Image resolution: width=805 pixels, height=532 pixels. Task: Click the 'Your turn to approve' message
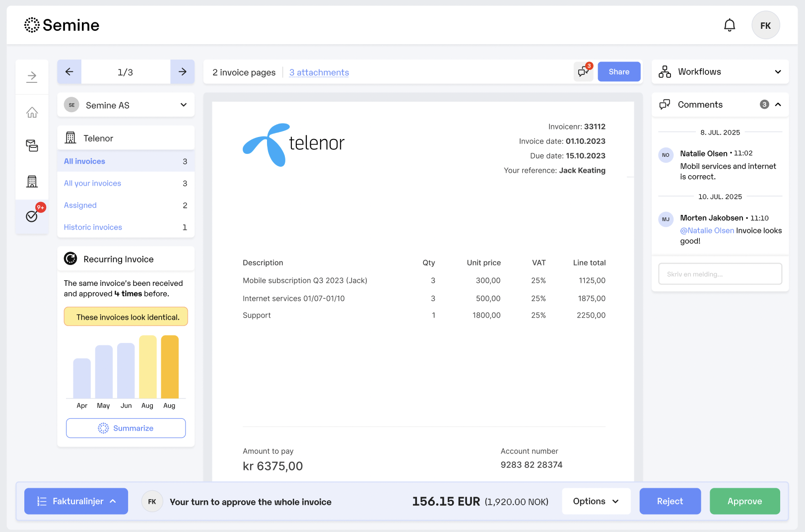pyautogui.click(x=251, y=502)
